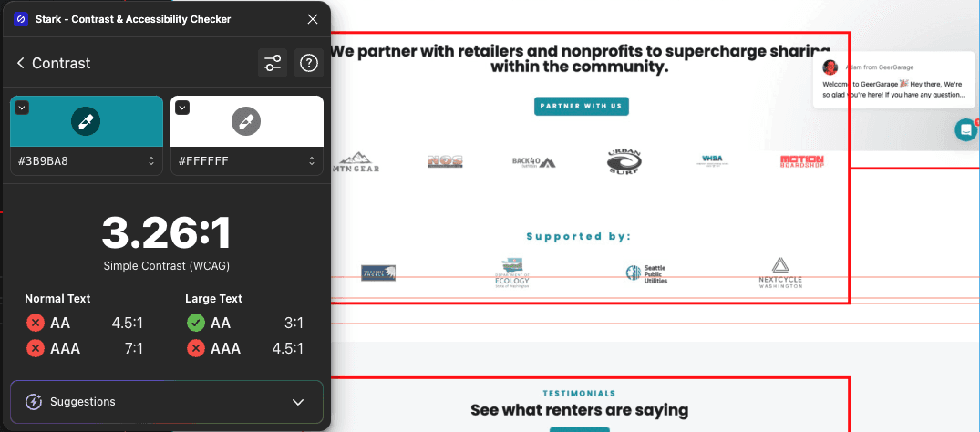Go back from the Contrast screen

(21, 63)
